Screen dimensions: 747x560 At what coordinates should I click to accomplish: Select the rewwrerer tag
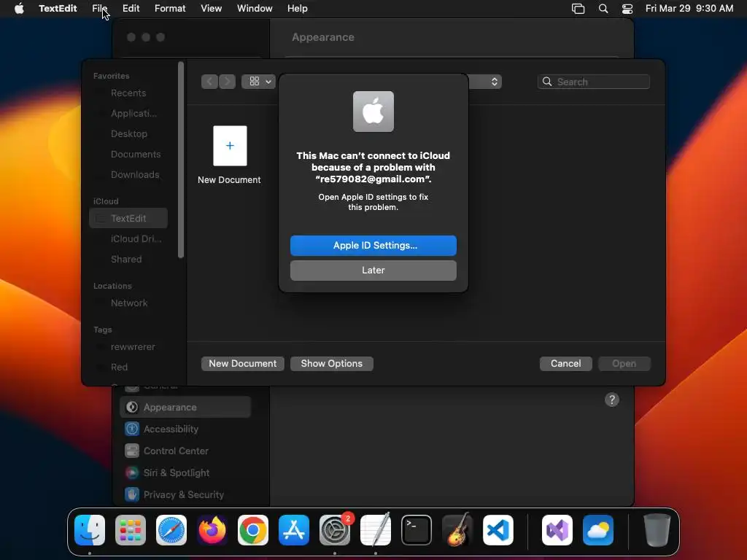[x=128, y=347]
